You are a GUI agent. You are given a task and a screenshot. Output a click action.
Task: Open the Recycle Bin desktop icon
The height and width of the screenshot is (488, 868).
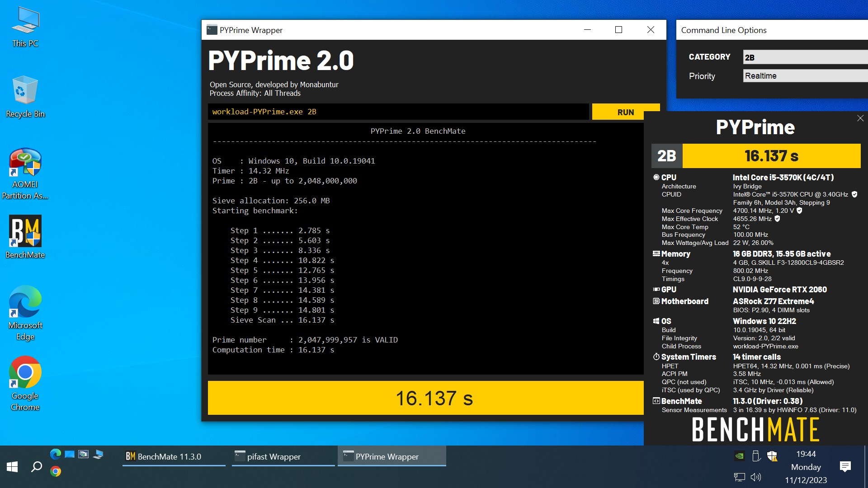point(25,97)
